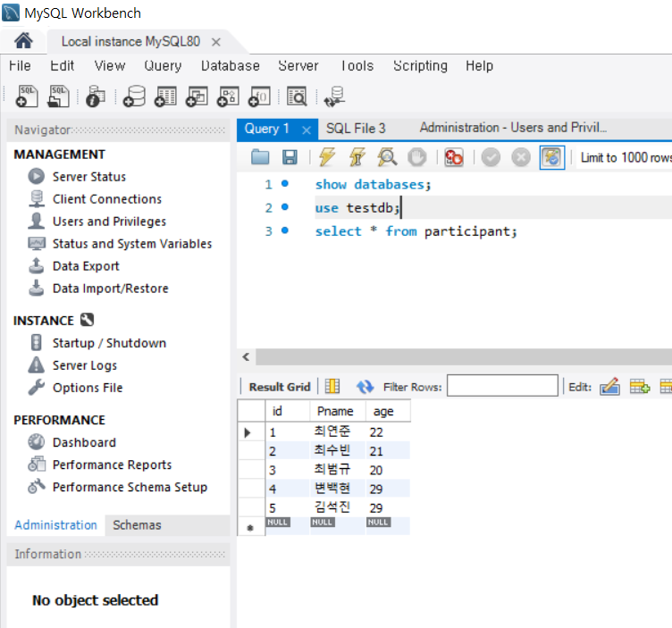The height and width of the screenshot is (628, 672).
Task: Open the Edit menu
Action: pos(63,66)
